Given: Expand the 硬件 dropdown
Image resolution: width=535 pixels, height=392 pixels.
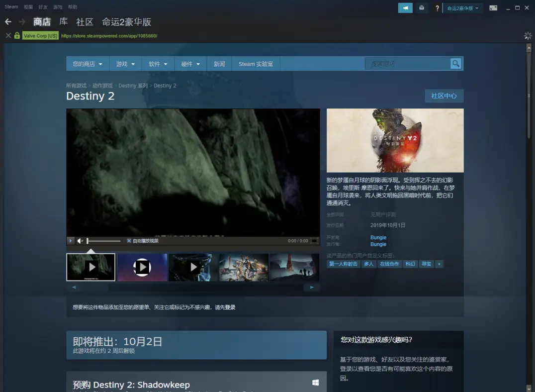Looking at the screenshot, I should pyautogui.click(x=190, y=64).
